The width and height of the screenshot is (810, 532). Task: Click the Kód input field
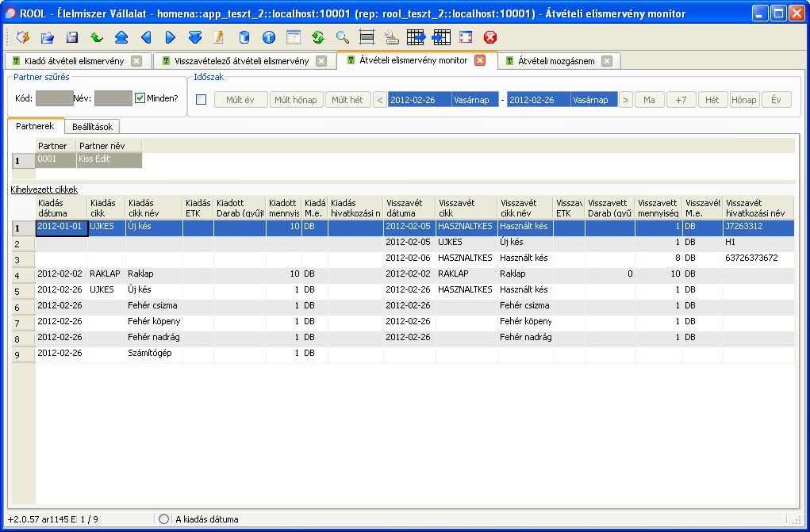(54, 98)
